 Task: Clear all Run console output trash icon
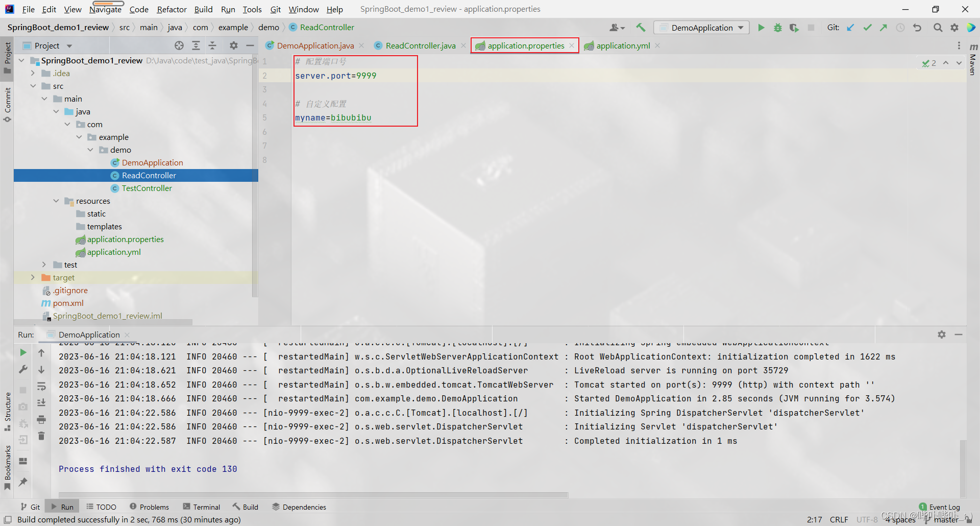[x=41, y=436]
